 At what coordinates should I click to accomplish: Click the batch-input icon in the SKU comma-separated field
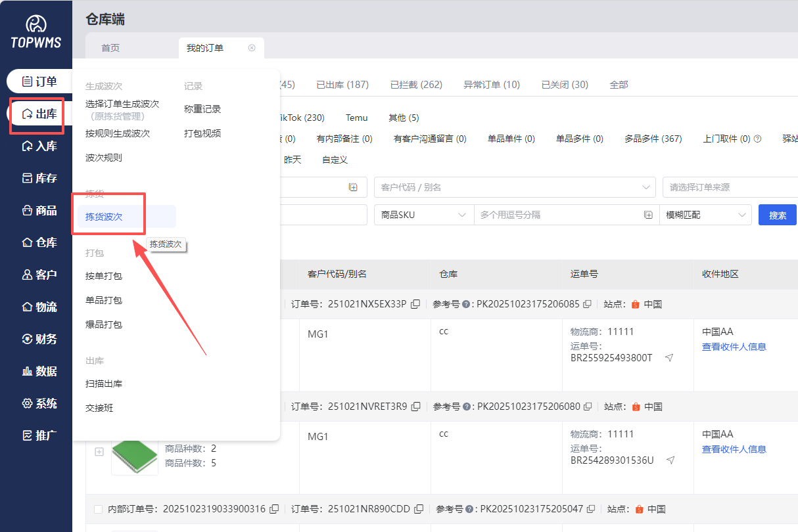pyautogui.click(x=648, y=215)
